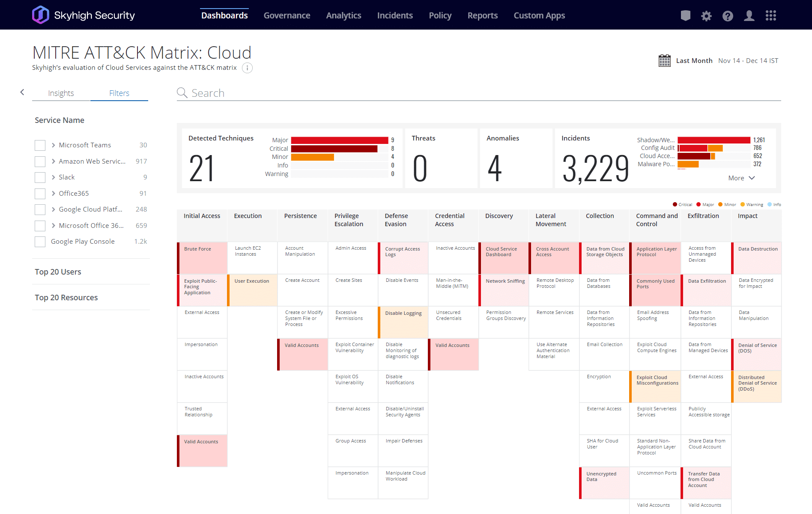Open the shield icon in header
This screenshot has width=812, height=514.
pyautogui.click(x=685, y=16)
